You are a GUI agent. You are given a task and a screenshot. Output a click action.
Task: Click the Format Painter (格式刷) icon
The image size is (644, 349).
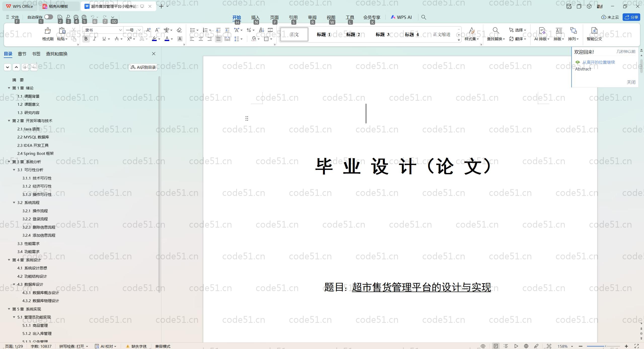click(48, 31)
